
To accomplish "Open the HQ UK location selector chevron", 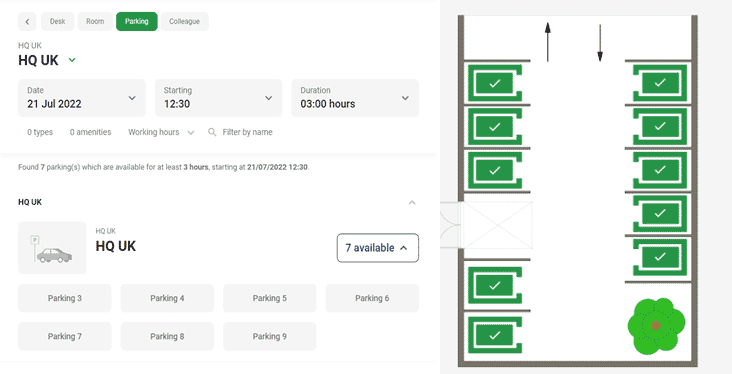I will point(72,60).
